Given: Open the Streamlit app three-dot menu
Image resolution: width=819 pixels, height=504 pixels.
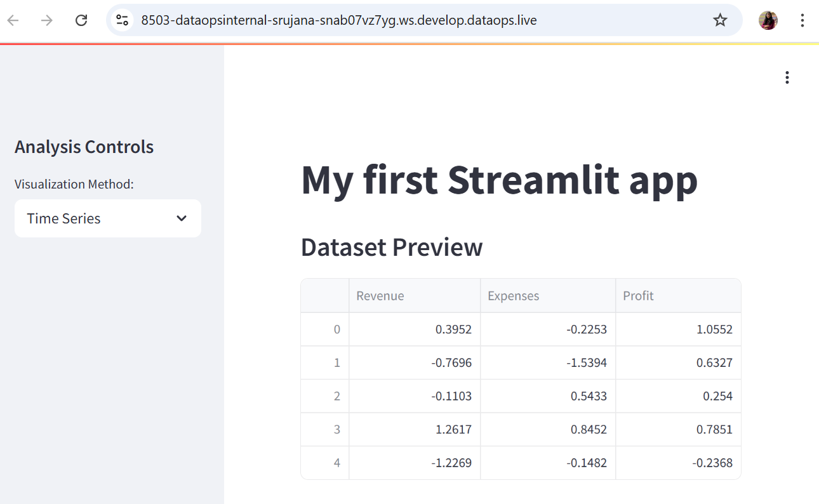Looking at the screenshot, I should pos(787,77).
